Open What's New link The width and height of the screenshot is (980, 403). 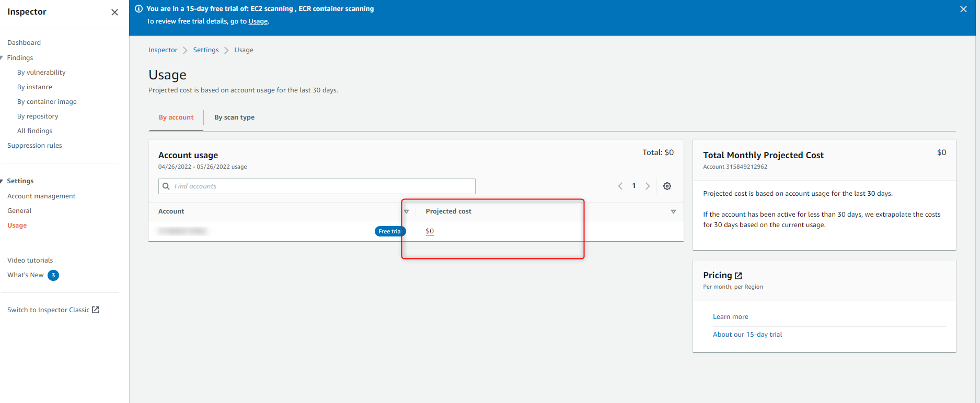[26, 275]
